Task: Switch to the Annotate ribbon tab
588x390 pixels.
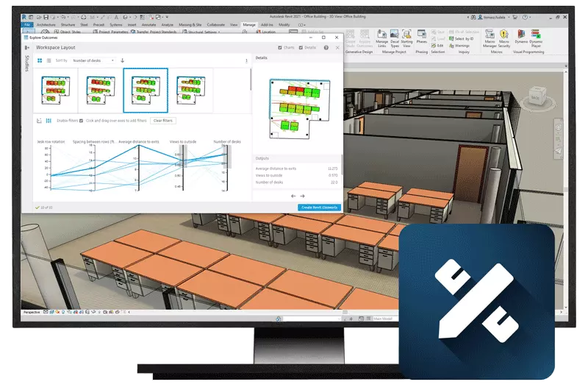Action: [149, 25]
